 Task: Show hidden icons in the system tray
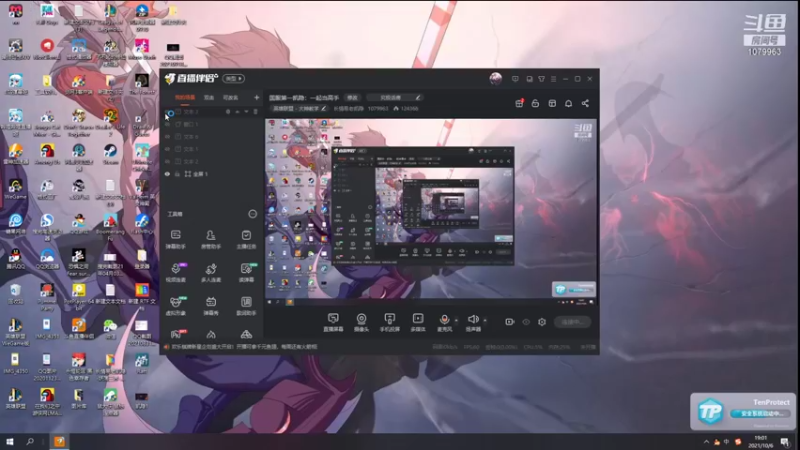click(706, 442)
